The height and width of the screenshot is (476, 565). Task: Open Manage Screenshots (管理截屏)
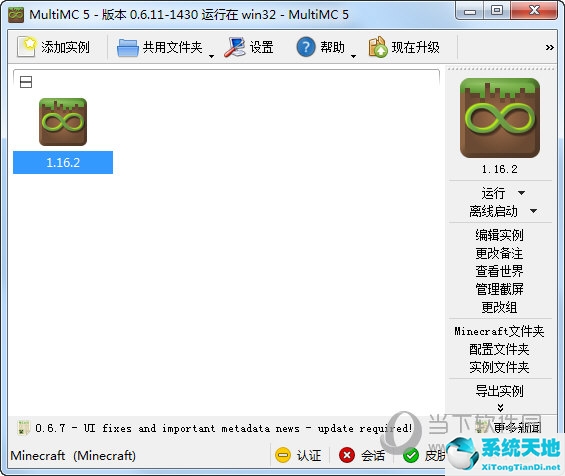point(499,289)
